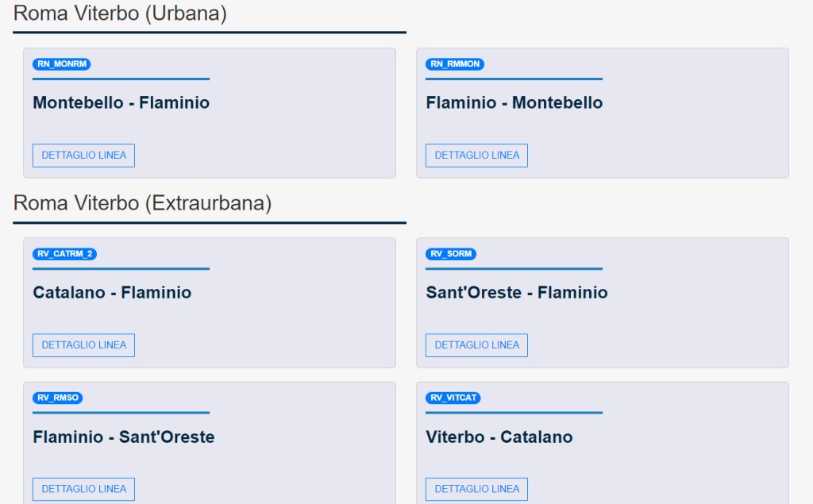Open DETTAGLIO LINEA for Montebello - Flaminio
Image resolution: width=813 pixels, height=504 pixels.
[x=83, y=156]
